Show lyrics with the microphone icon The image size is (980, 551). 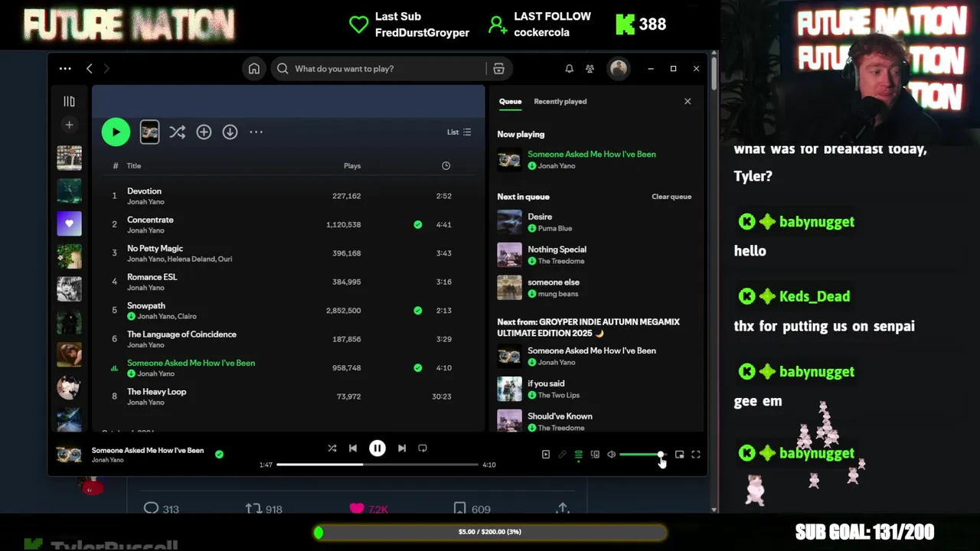pos(562,455)
